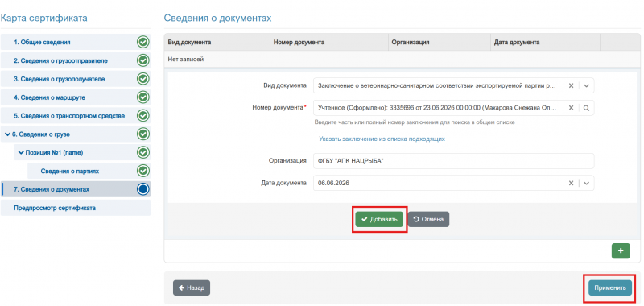The image size is (644, 306).
Task: Clear the Дата документа value
Action: [571, 183]
